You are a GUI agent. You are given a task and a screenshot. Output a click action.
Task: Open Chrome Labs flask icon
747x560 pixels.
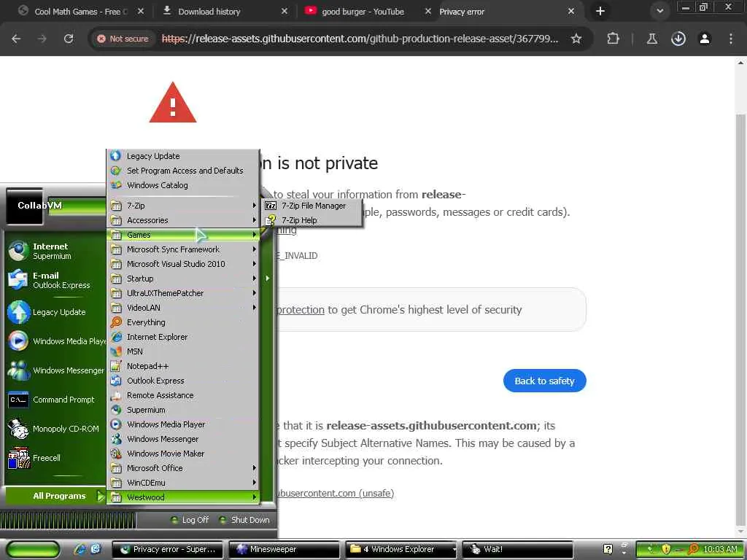(x=652, y=39)
